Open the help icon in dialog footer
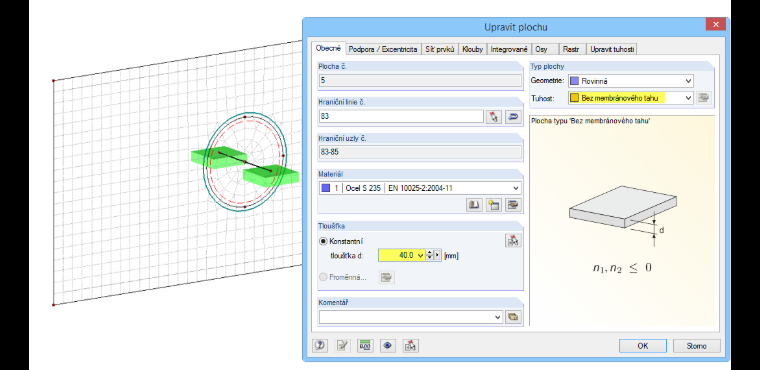The image size is (760, 370). tap(320, 346)
